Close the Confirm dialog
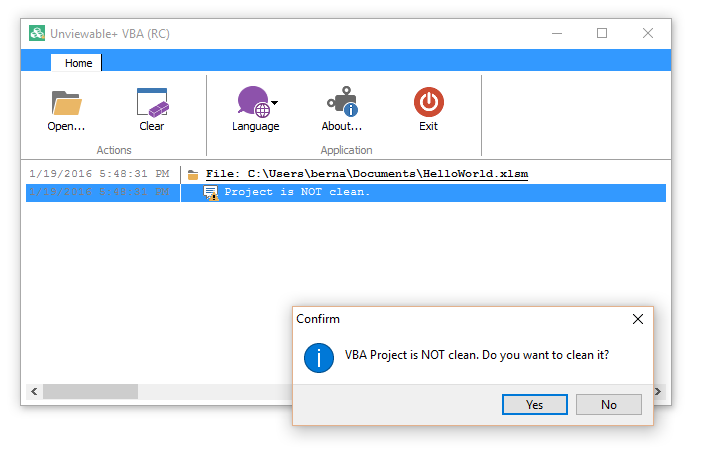Screen dimensions: 726x467 tap(638, 319)
